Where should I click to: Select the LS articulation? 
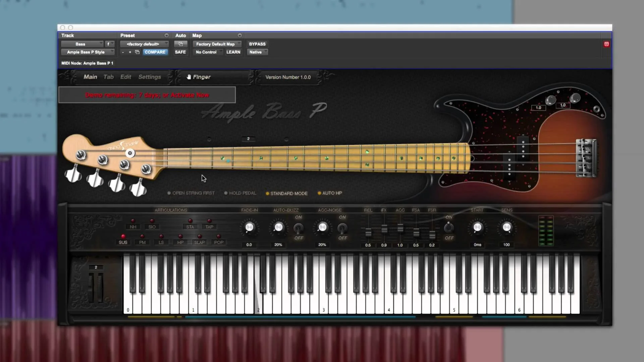click(x=161, y=242)
